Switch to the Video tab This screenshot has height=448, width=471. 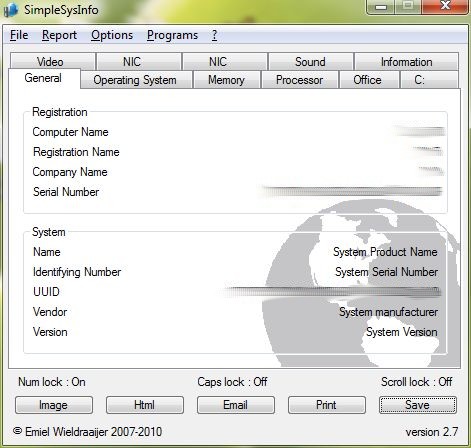coord(53,61)
